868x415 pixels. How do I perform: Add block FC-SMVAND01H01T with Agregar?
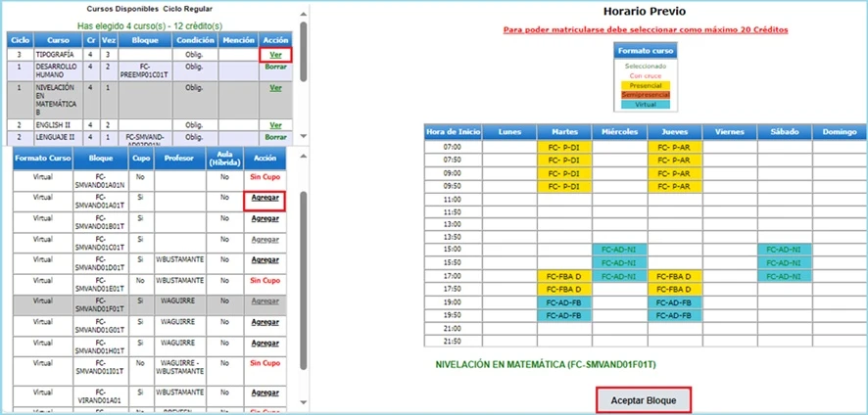pyautogui.click(x=263, y=343)
